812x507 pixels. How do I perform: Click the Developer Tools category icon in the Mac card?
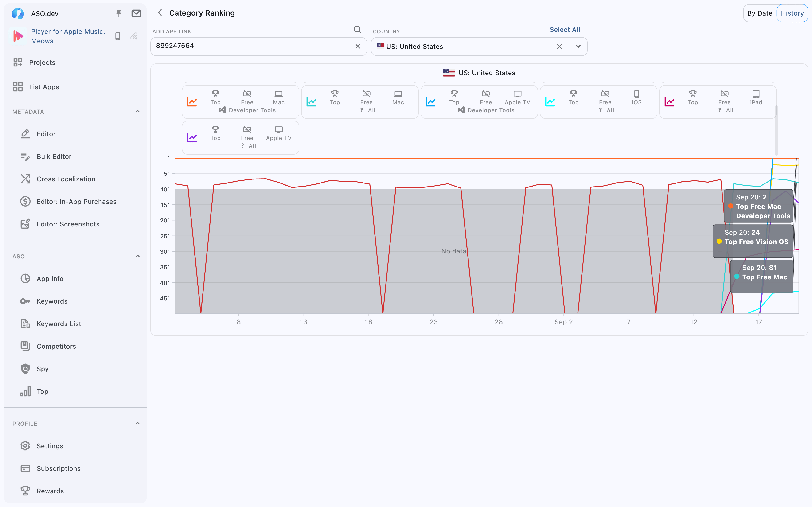pyautogui.click(x=222, y=110)
